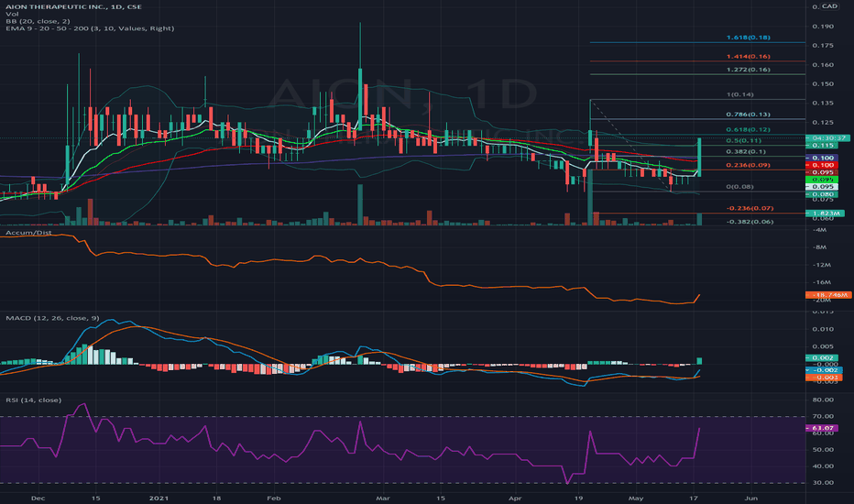Viewport: 854px width, 504px height.
Task: Click the 19 date axis label
Action: 578,499
